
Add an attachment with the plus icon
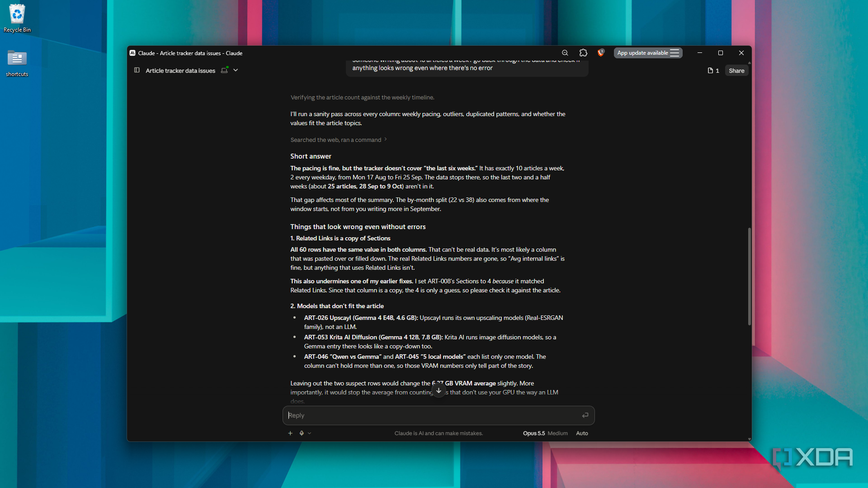[290, 433]
